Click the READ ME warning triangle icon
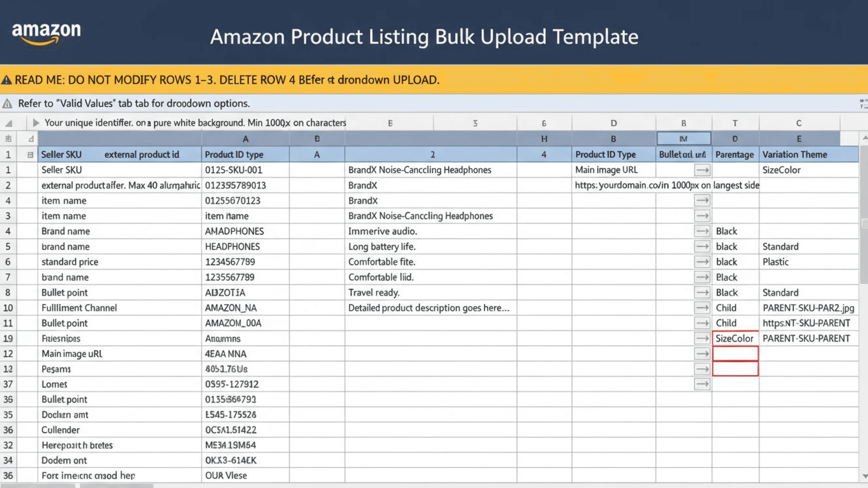868x488 pixels. [x=6, y=80]
